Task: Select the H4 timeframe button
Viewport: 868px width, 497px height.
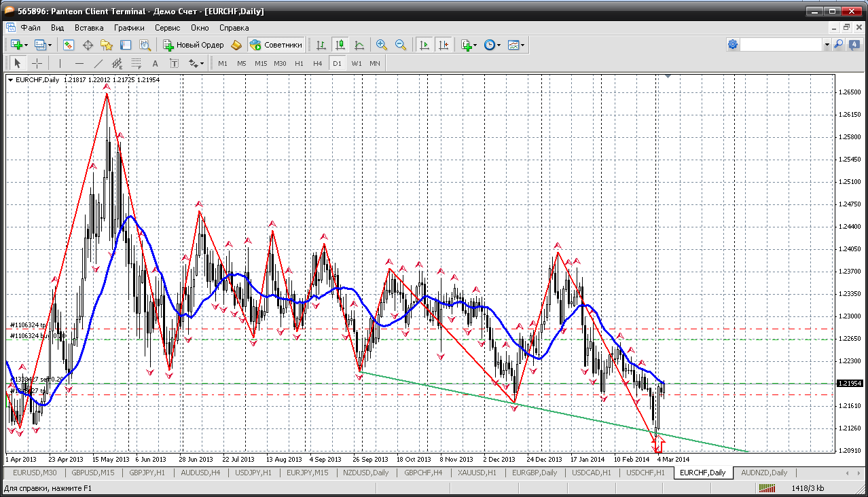Action: click(x=317, y=63)
